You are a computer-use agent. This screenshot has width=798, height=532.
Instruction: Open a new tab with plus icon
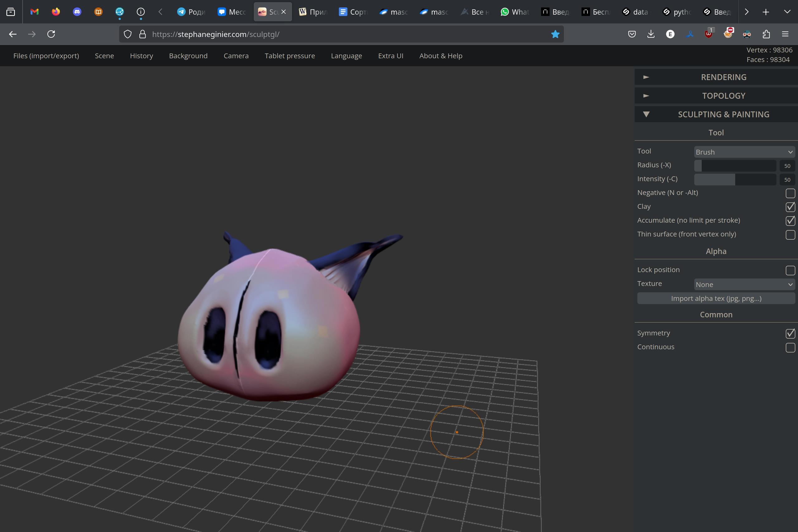tap(766, 12)
